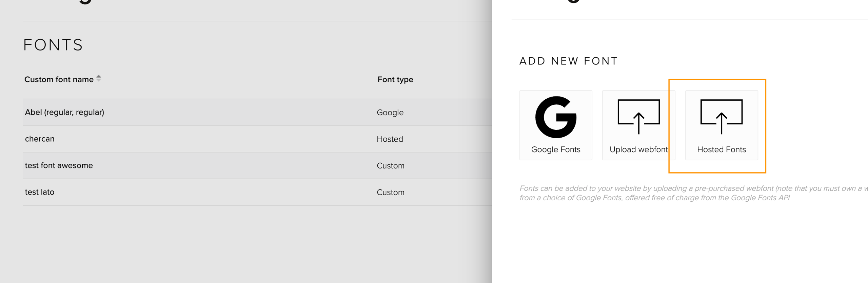Open the "test font awesome" font
The width and height of the screenshot is (868, 283).
(59, 165)
